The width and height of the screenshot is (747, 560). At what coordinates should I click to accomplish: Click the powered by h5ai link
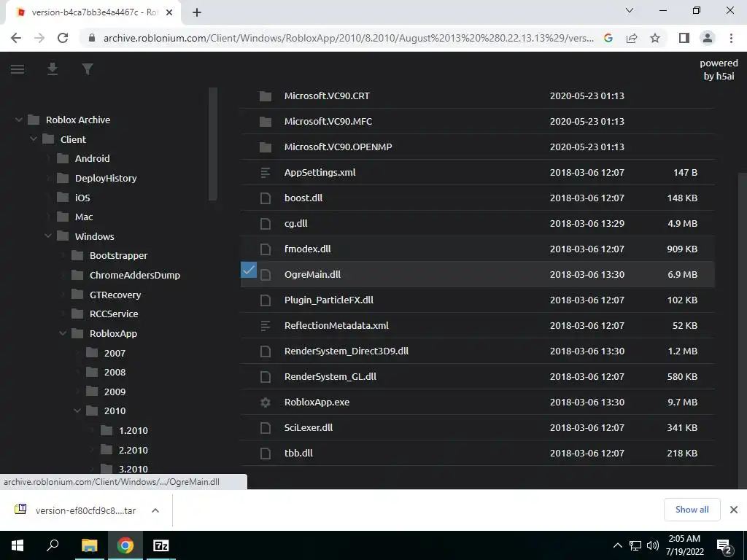point(719,69)
